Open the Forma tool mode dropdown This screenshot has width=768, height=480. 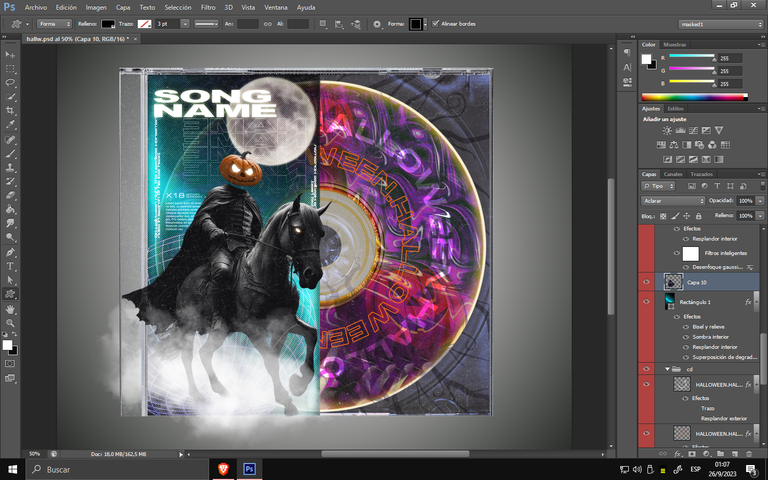pyautogui.click(x=54, y=24)
